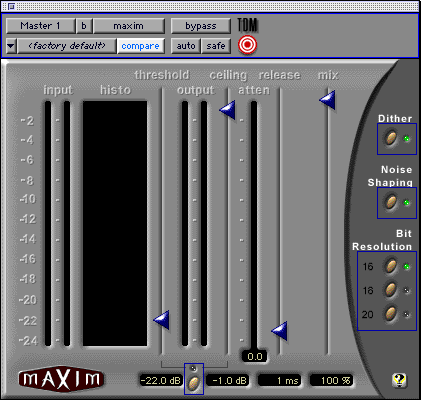This screenshot has height=400, width=421.
Task: Toggle the Noise Shaping button
Action: click(391, 202)
